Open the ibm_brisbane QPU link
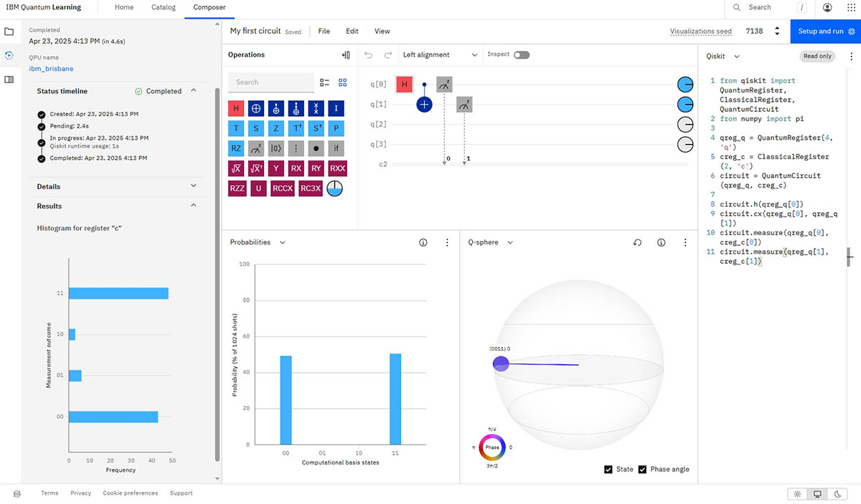The image size is (861, 504). click(51, 69)
